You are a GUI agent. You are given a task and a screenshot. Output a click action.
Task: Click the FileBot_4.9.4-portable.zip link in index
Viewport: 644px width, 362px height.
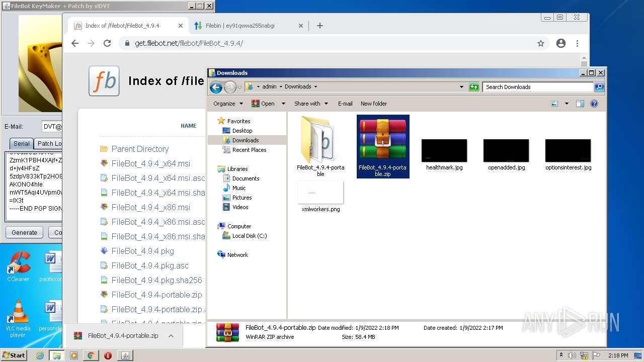pyautogui.click(x=157, y=295)
